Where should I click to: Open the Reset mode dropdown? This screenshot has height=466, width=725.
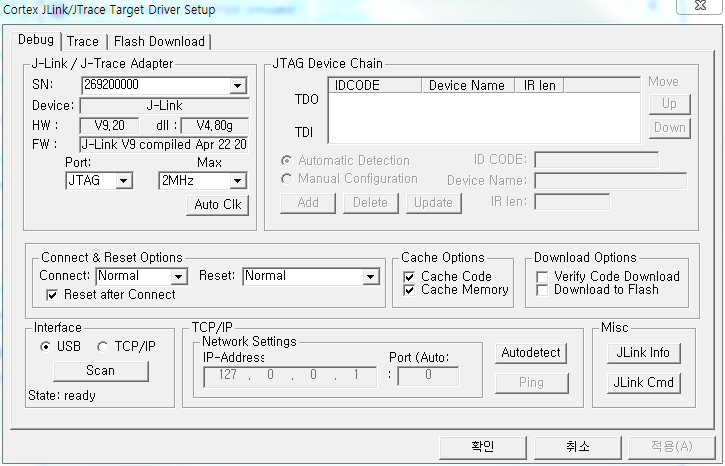click(370, 276)
